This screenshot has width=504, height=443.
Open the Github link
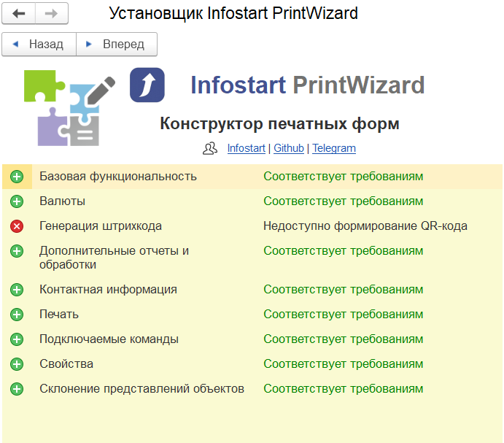tap(289, 148)
